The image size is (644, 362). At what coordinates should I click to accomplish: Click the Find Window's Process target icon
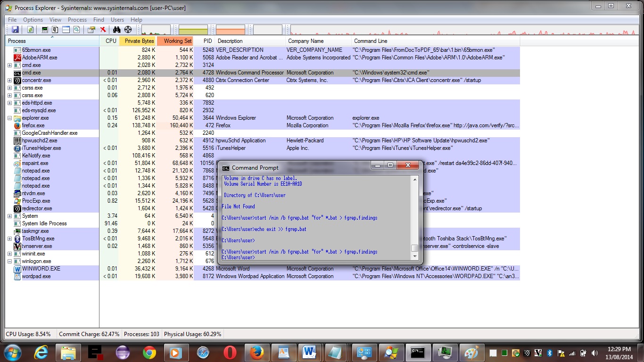tap(128, 30)
